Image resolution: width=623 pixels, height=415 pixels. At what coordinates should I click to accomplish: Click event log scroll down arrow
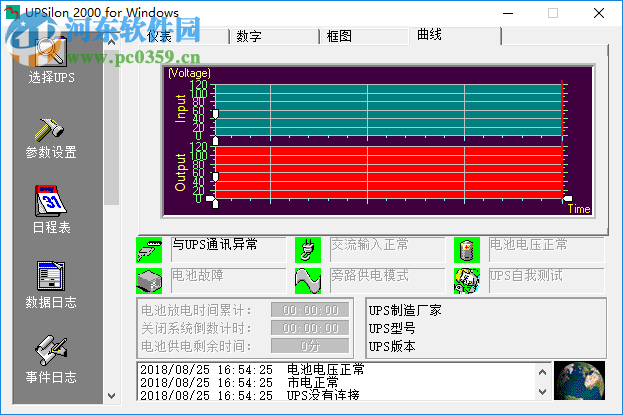pos(542,392)
